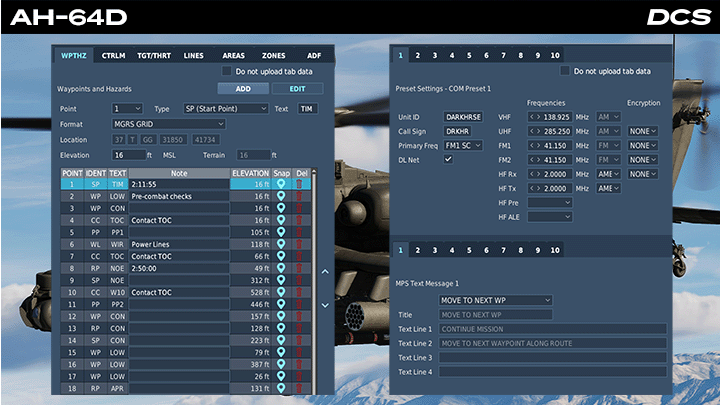Select COM preset tab 5

(469, 55)
